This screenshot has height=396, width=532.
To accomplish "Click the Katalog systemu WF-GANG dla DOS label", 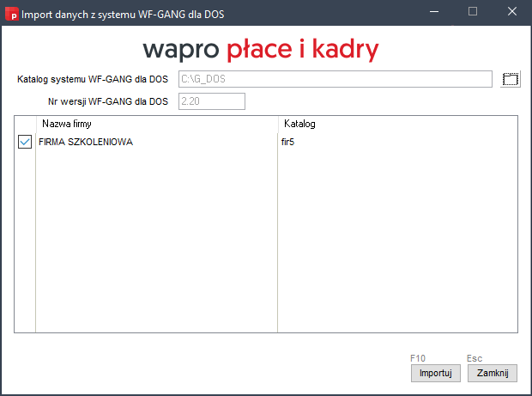I will click(x=93, y=79).
